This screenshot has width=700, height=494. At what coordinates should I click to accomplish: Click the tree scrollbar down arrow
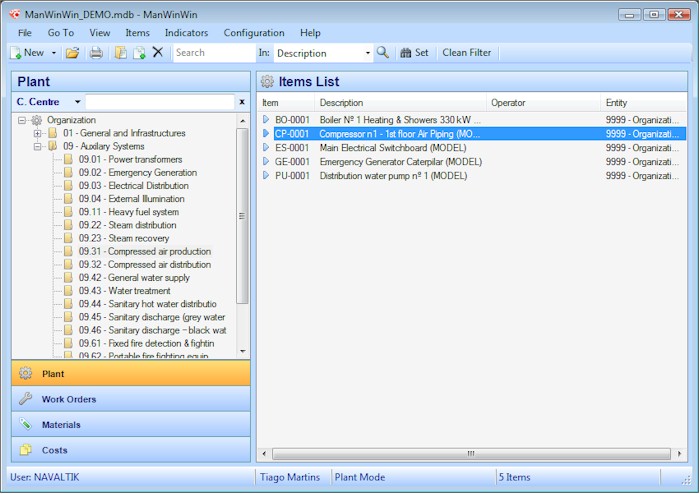point(242,351)
